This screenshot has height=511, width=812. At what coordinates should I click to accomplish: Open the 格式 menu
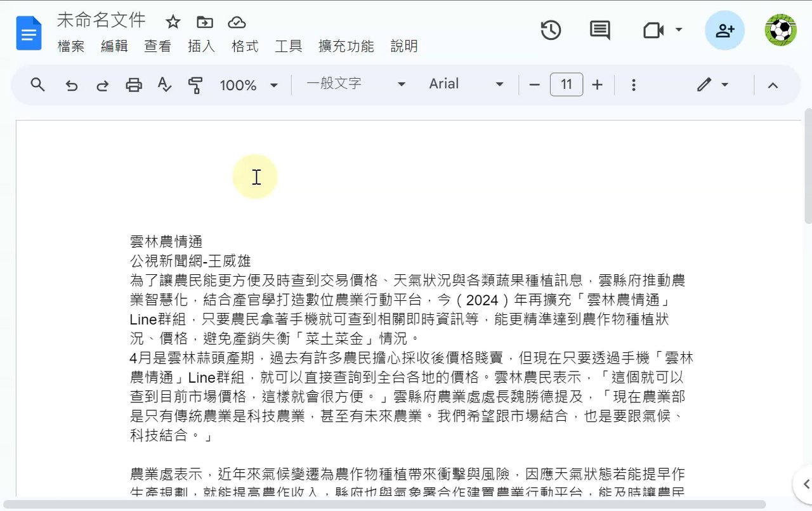click(x=245, y=46)
